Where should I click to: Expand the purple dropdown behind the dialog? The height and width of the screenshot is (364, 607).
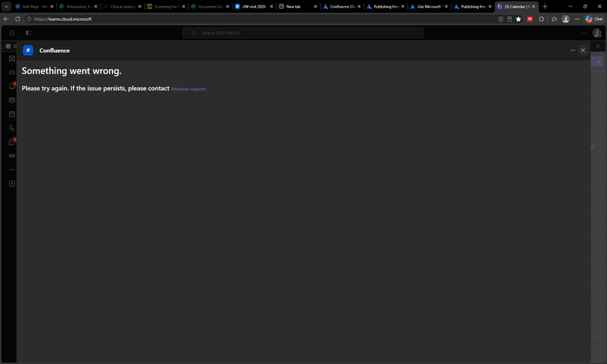(x=598, y=61)
